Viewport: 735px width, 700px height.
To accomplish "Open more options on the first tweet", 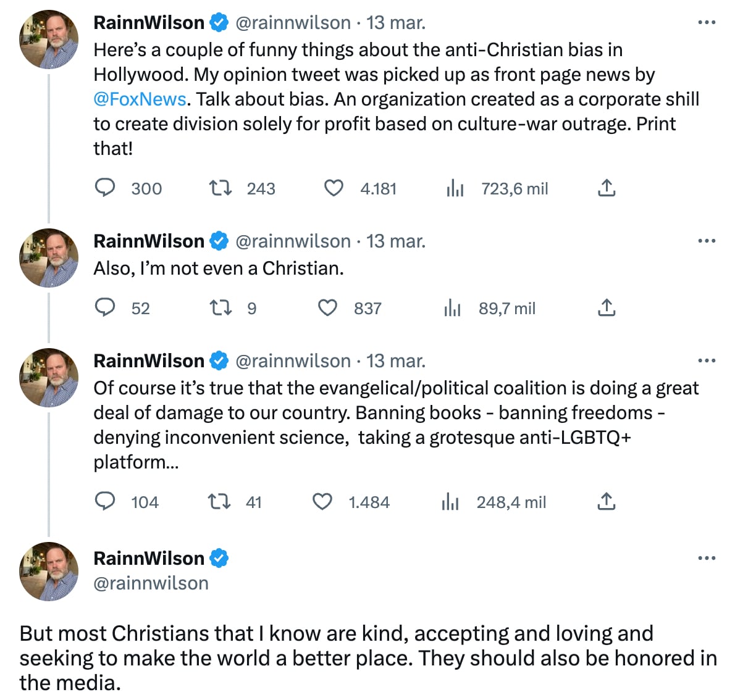I will (x=706, y=23).
